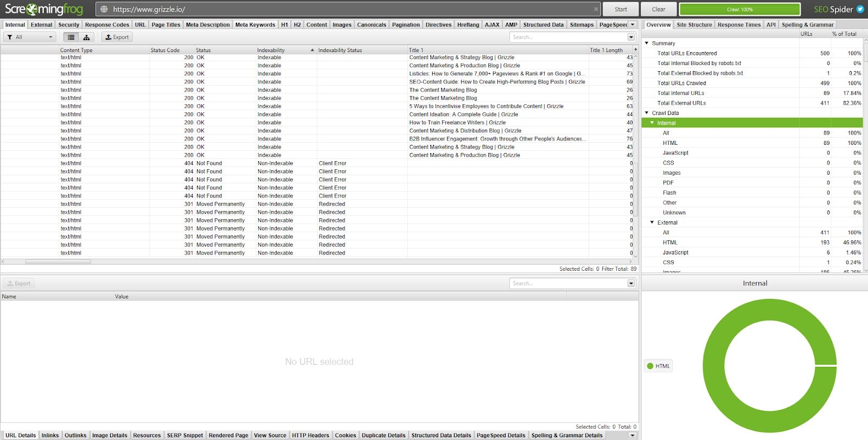This screenshot has height=440, width=868.
Task: Click the top search input field
Action: coord(567,37)
